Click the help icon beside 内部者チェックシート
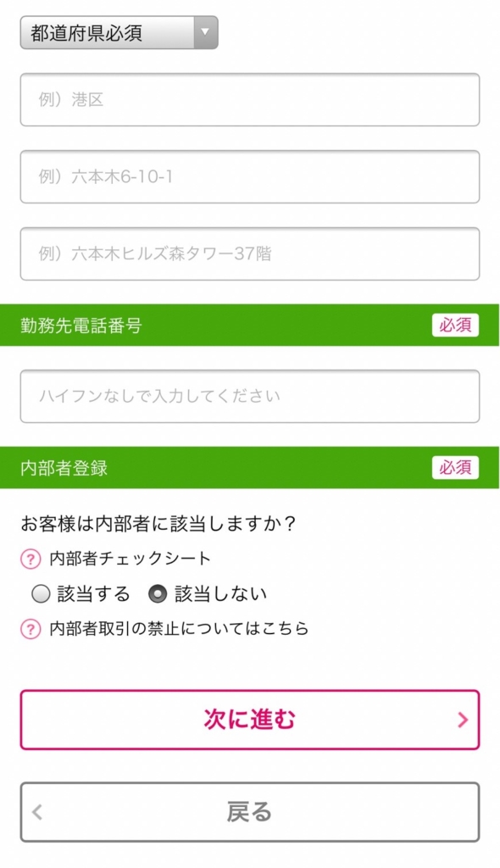This screenshot has width=500, height=868. [31, 559]
